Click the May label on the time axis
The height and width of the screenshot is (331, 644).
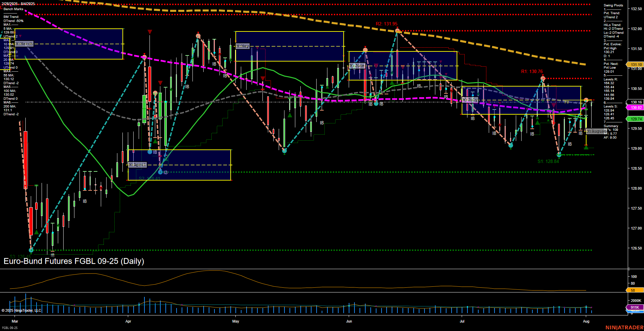click(236, 321)
